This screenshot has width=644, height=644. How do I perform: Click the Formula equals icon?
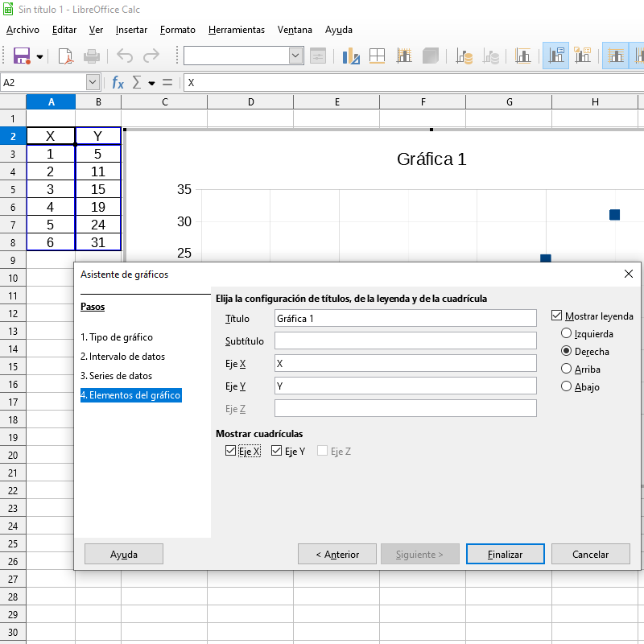tap(167, 83)
